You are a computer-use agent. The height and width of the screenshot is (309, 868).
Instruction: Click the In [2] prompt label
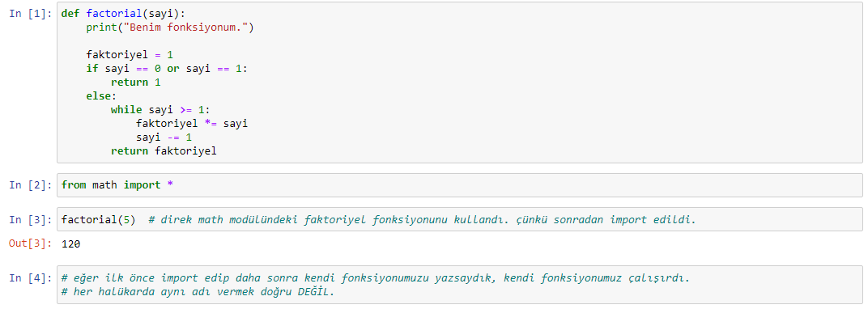coord(31,185)
